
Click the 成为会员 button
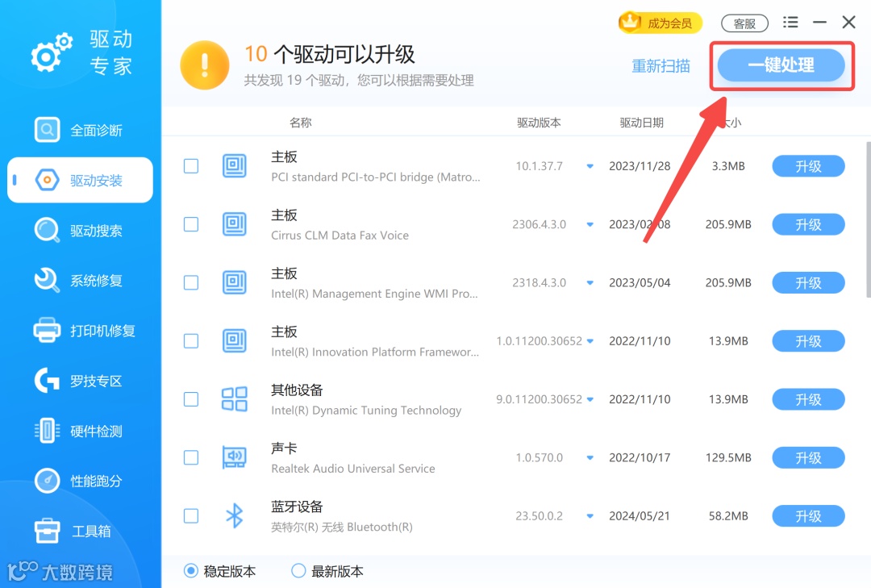661,23
